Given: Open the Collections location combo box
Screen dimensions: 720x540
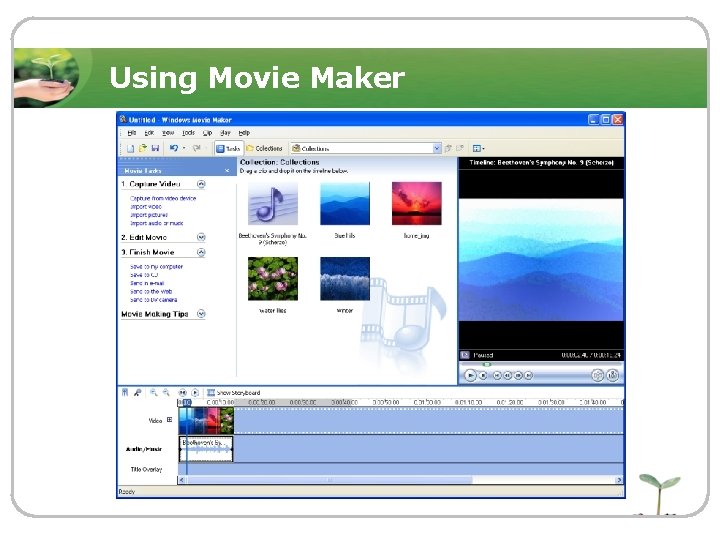Looking at the screenshot, I should tap(366, 148).
